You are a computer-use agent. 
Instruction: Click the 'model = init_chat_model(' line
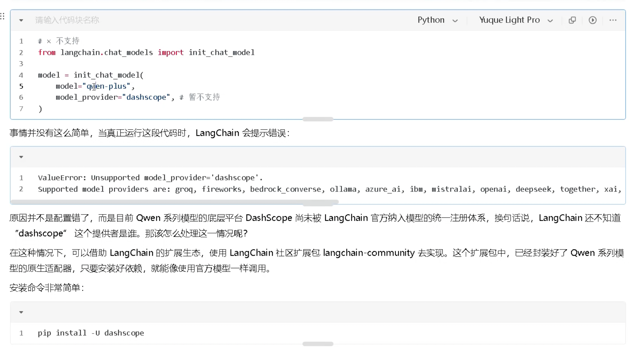91,75
